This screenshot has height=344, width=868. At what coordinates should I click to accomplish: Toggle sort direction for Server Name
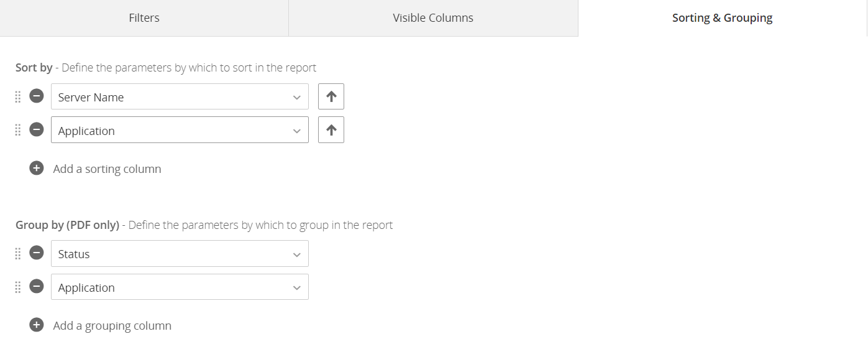click(x=331, y=97)
